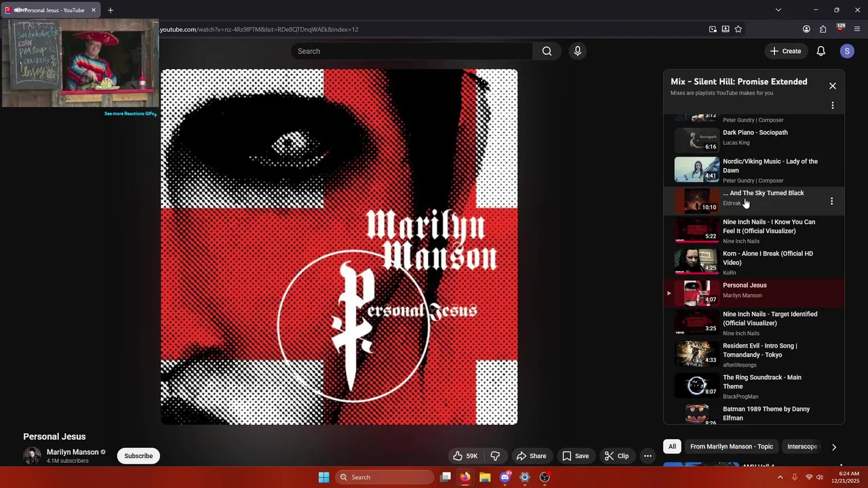
Task: Select currently playing 'Personal Jesus' playlist row
Action: click(753, 293)
